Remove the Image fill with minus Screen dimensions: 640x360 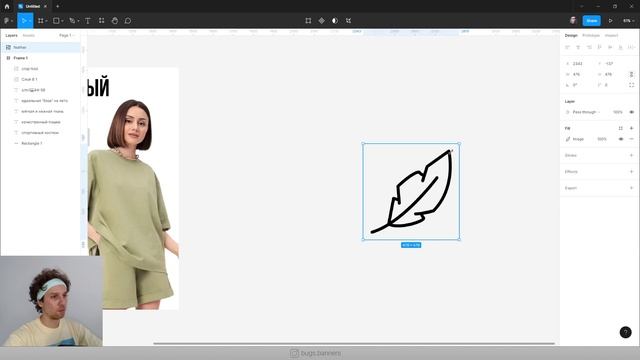[x=631, y=139]
